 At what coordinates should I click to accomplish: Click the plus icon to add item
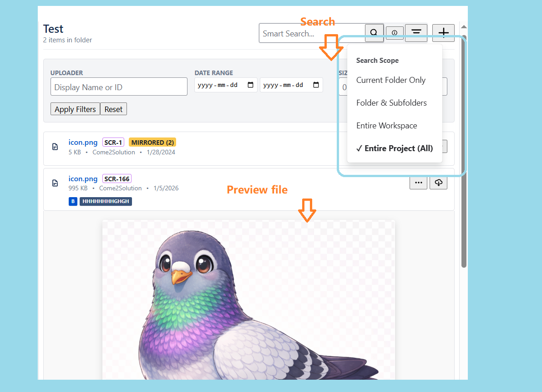coord(443,32)
